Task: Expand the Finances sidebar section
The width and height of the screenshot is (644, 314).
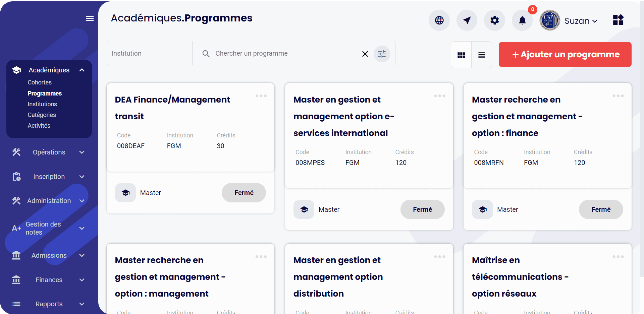Action: click(x=49, y=280)
